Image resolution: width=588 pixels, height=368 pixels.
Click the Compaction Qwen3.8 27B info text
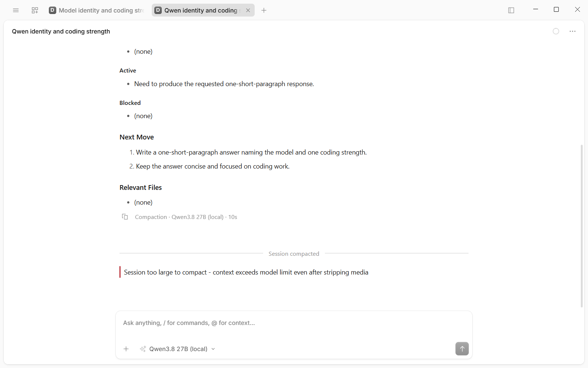coord(186,217)
